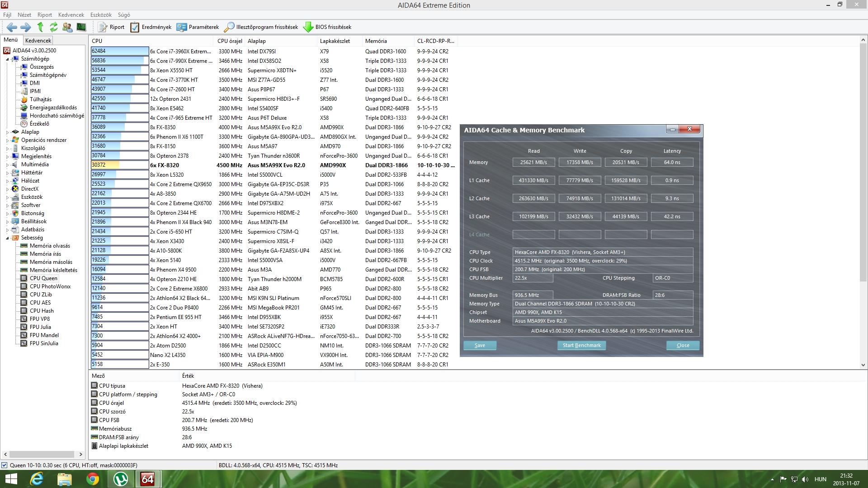The width and height of the screenshot is (868, 488).
Task: Open File Explorer from taskbar
Action: (x=65, y=479)
